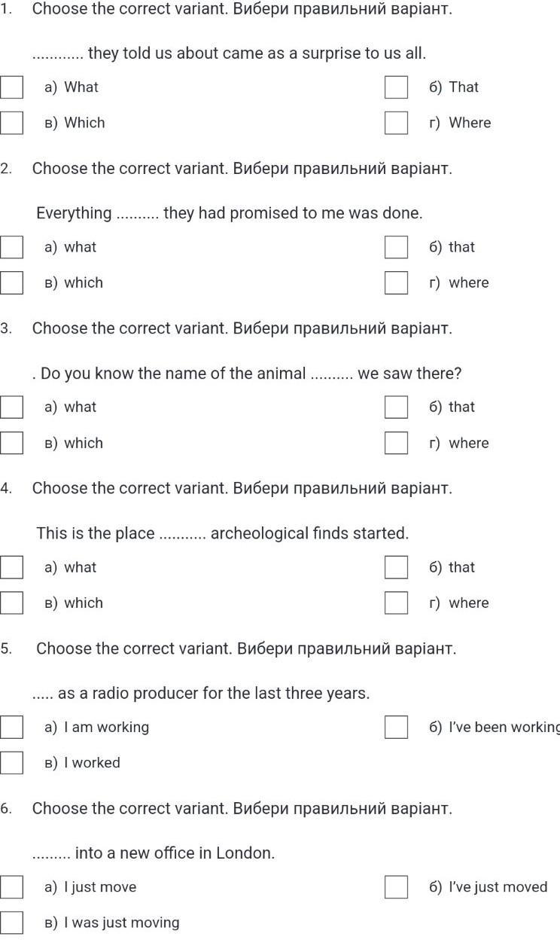
Task: Tick 'what' for the archeological finds sentence
Action: 11,567
